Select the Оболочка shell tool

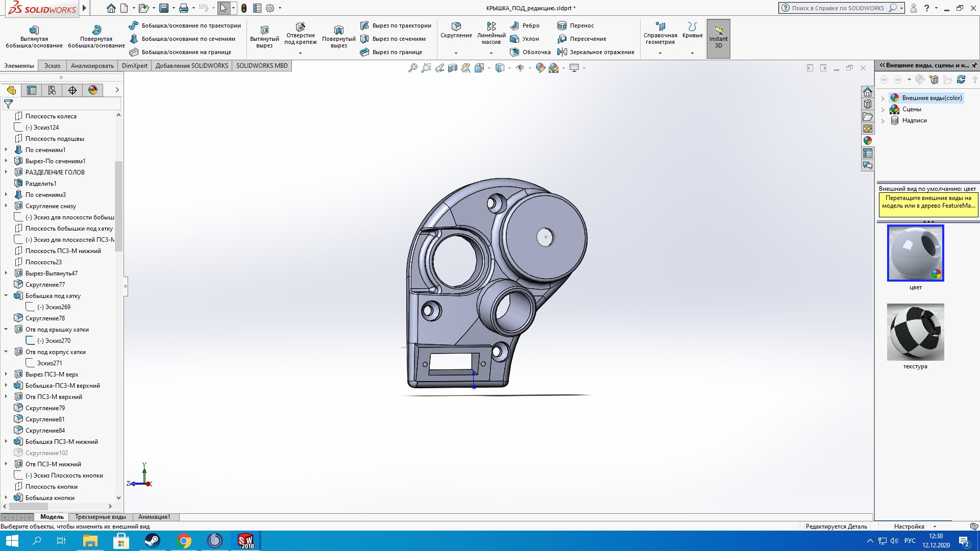(x=530, y=52)
